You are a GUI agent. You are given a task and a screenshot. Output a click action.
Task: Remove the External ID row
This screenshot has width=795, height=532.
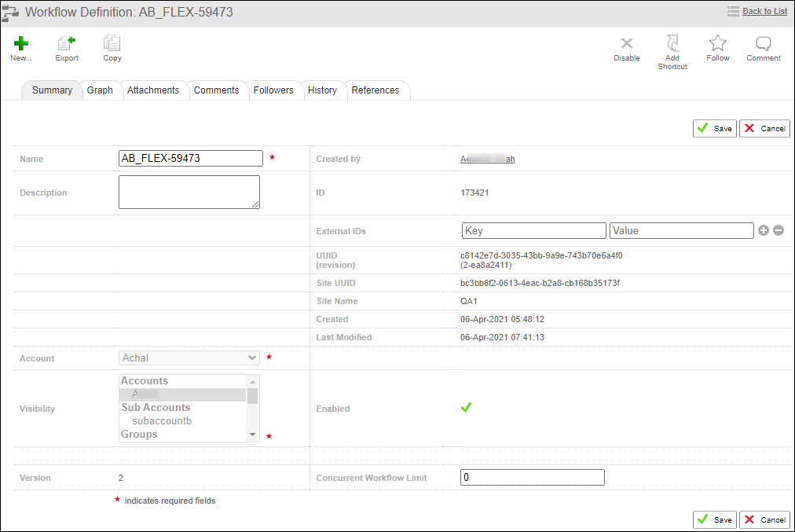click(777, 230)
